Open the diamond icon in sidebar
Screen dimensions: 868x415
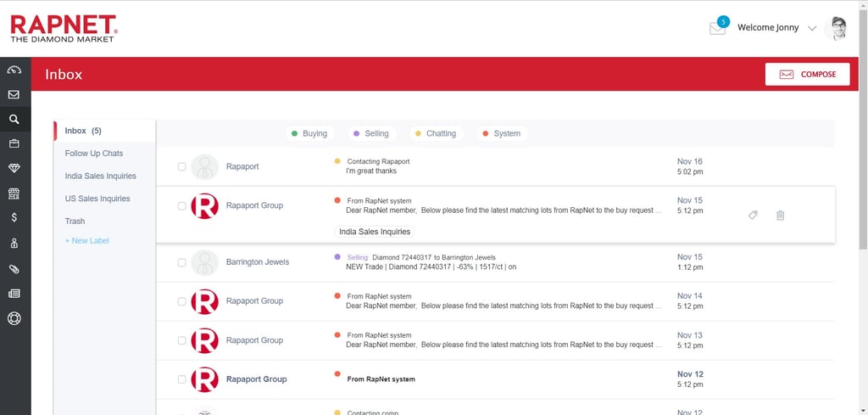(x=14, y=169)
